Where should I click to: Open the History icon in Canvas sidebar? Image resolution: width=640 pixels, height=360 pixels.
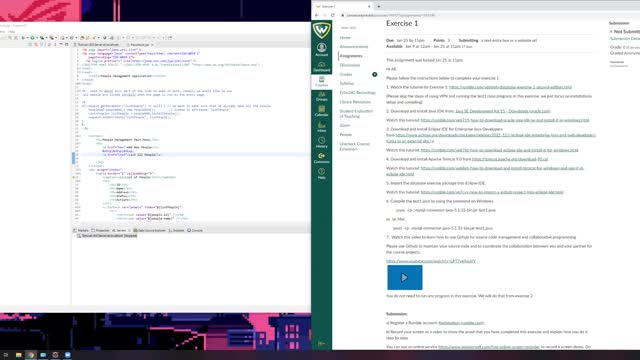click(x=322, y=142)
